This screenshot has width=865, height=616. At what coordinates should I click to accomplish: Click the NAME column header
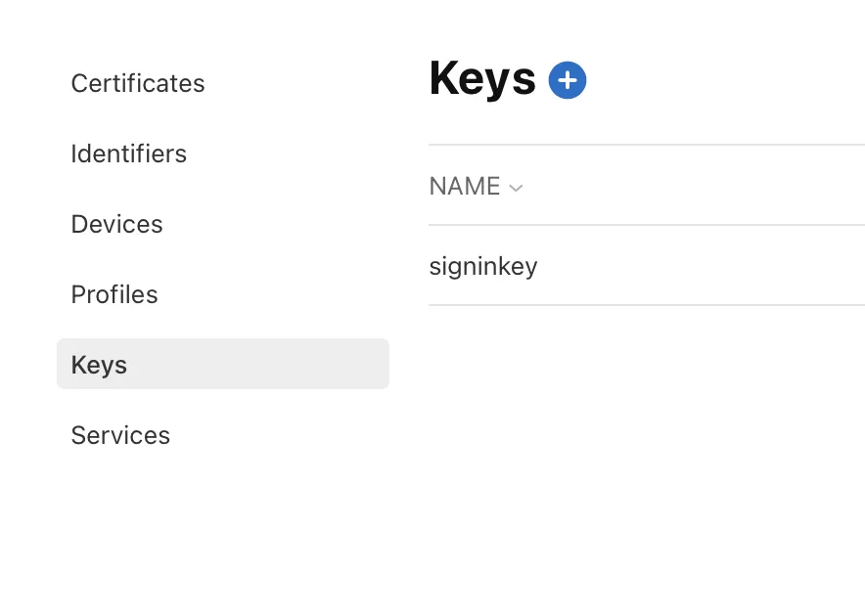coord(465,187)
